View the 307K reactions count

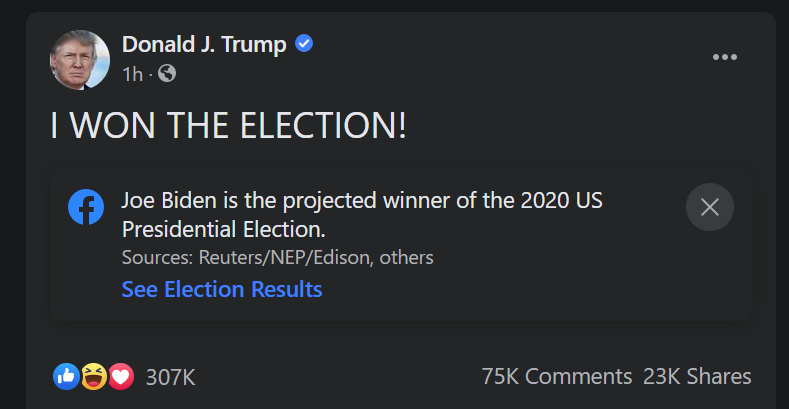point(171,377)
